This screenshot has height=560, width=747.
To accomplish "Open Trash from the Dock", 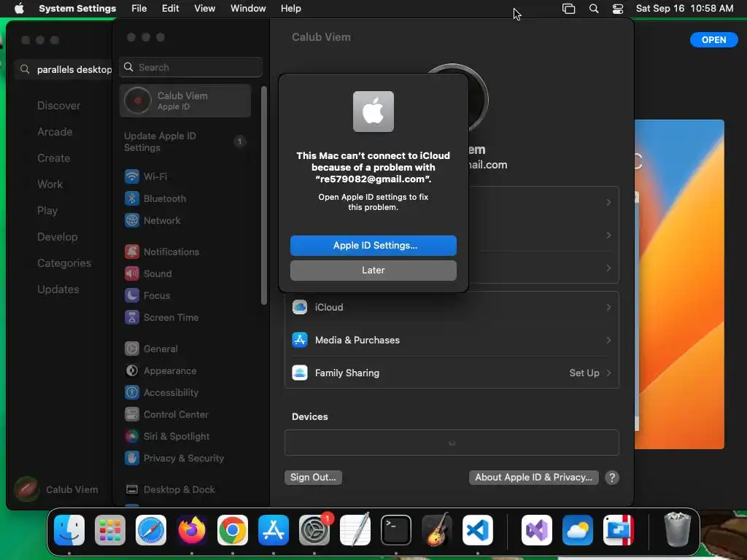I will [x=677, y=530].
